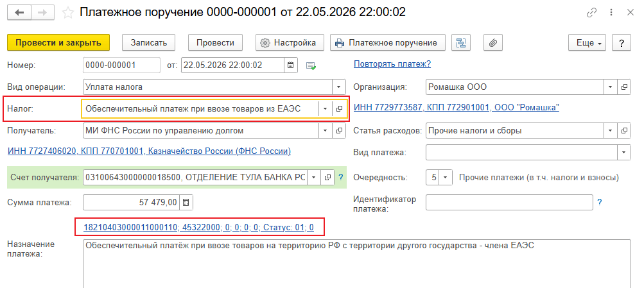Go forward with the right arrow
644x288 pixels.
point(42,12)
